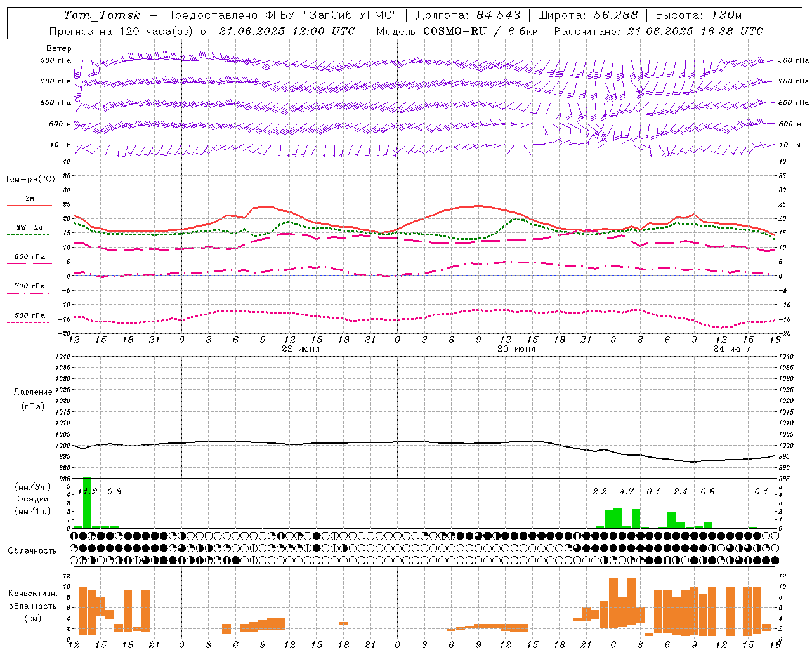Image resolution: width=812 pixels, height=650 pixels.
Task: Click the Высота: 130м field
Action: [698, 15]
